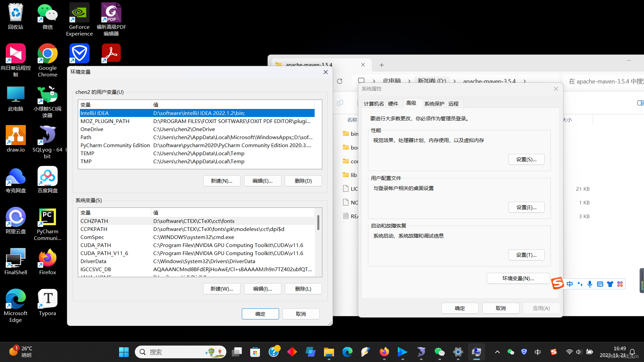
Task: Click 新建(W) for system variables
Action: (x=222, y=289)
